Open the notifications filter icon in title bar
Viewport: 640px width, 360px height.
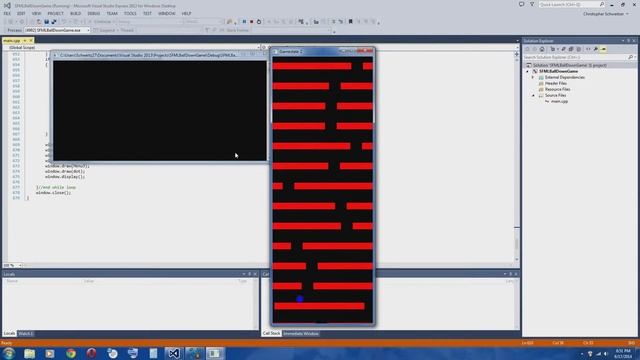pos(532,4)
